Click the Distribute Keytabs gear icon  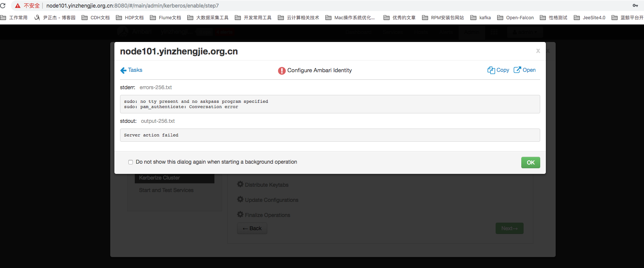240,184
